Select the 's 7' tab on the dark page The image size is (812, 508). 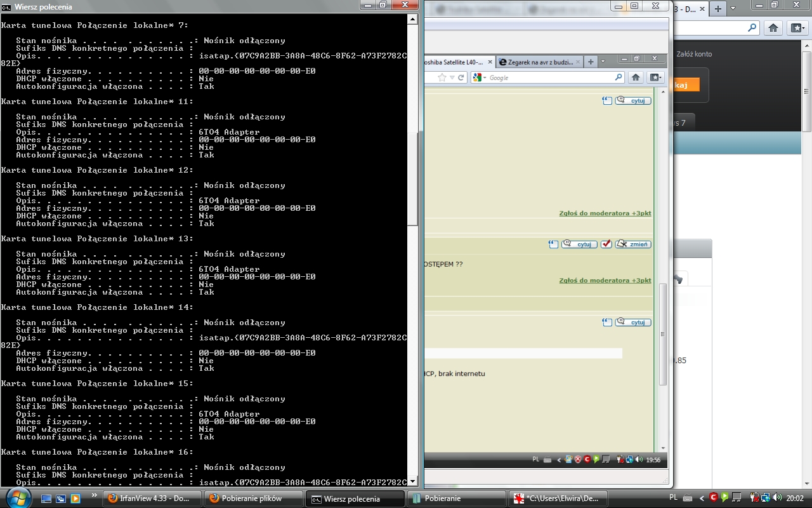pos(685,123)
